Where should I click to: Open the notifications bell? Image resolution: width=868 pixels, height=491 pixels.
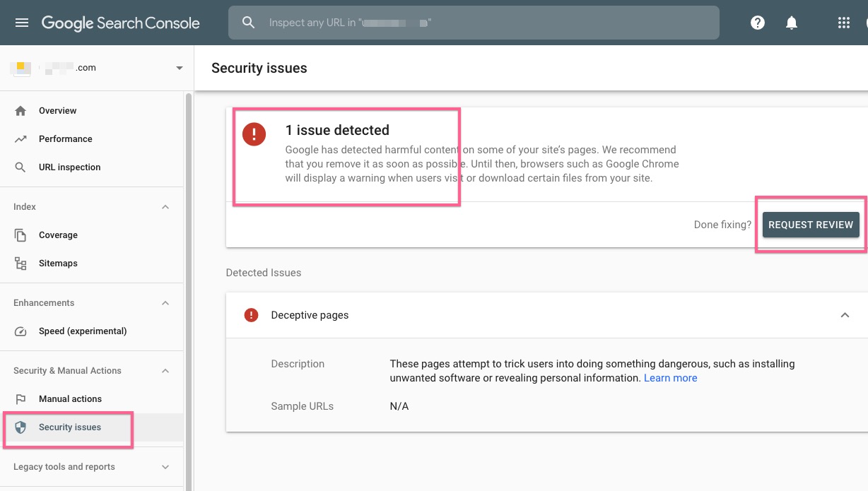click(792, 23)
